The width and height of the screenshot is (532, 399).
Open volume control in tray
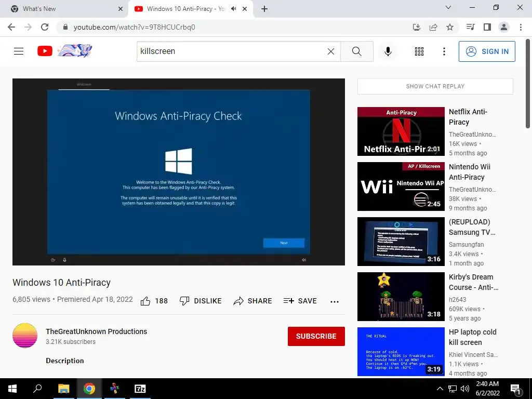(465, 389)
